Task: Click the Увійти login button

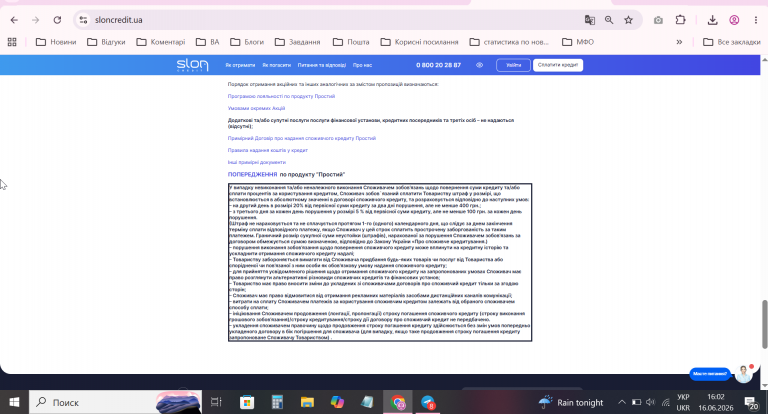Action: click(x=513, y=65)
